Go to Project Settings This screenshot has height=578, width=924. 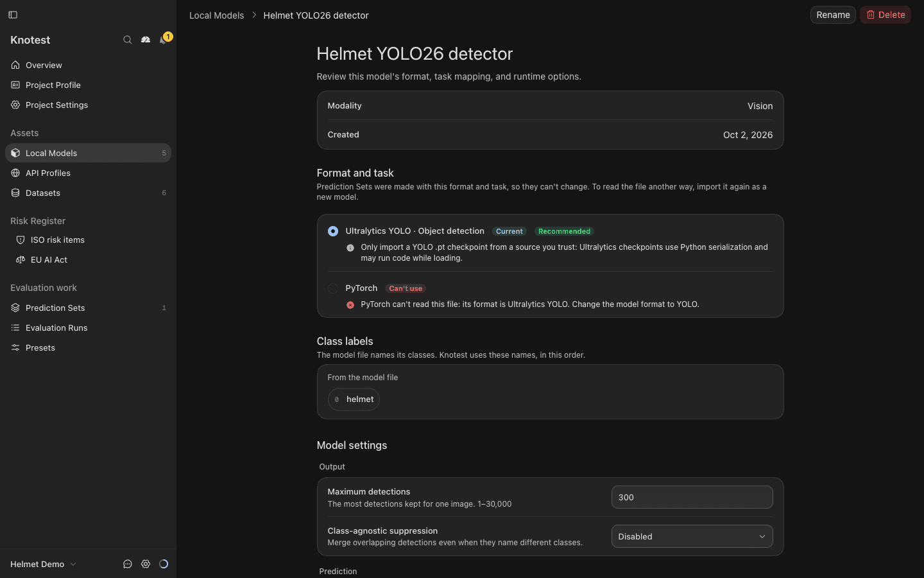click(x=88, y=105)
